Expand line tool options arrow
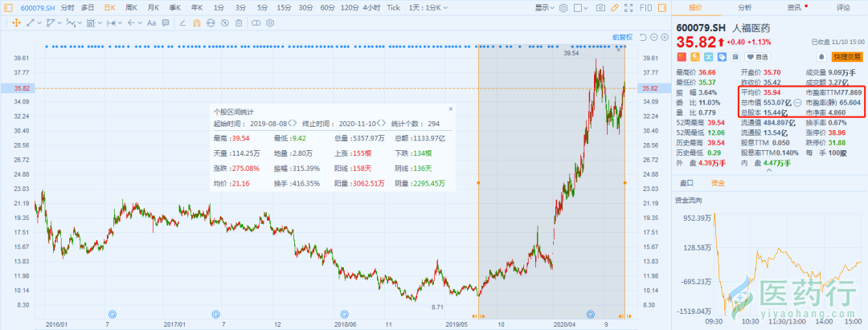The width and height of the screenshot is (868, 330). (39, 22)
